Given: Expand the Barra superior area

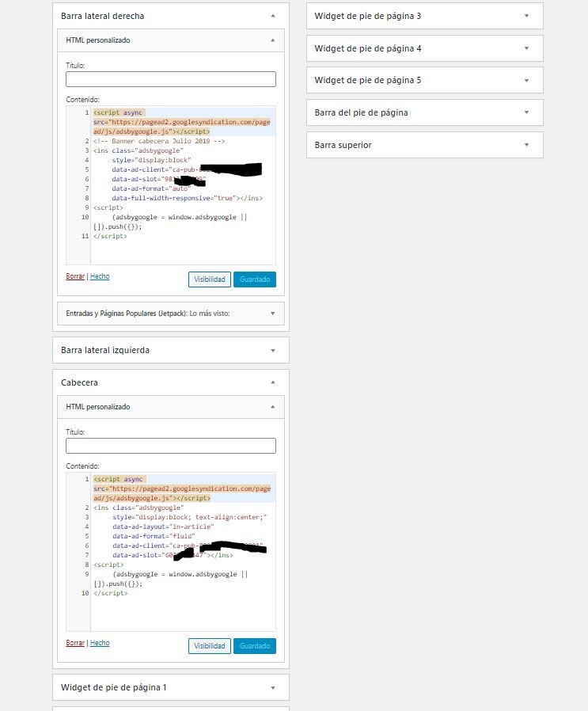Looking at the screenshot, I should pos(526,145).
